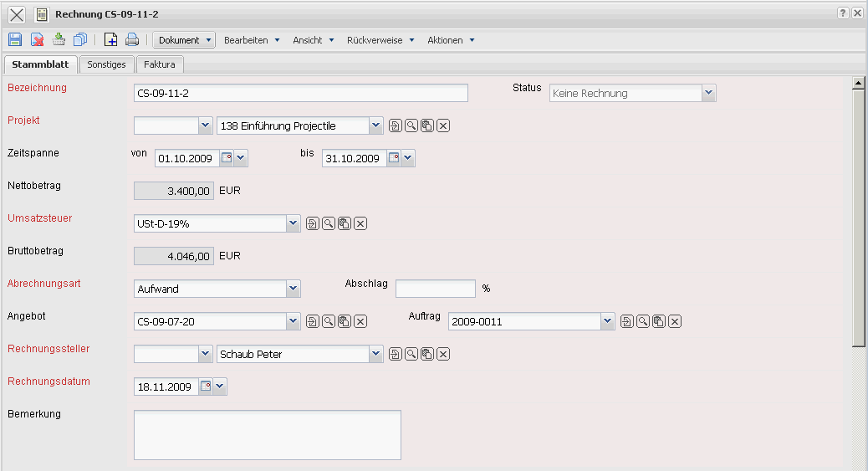Click the paste icon beside Rechnungssteller
This screenshot has width=868, height=471.
click(x=427, y=354)
